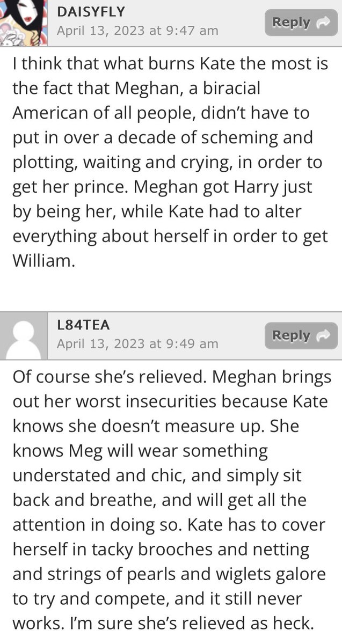Click the arrow icon in DAISYFLY's Reply button
This screenshot has width=342, height=644.
click(x=324, y=23)
